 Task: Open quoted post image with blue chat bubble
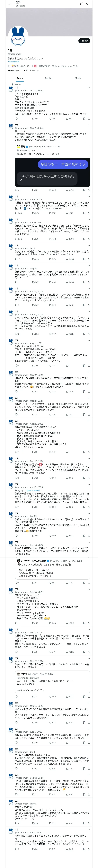click(52, 172)
